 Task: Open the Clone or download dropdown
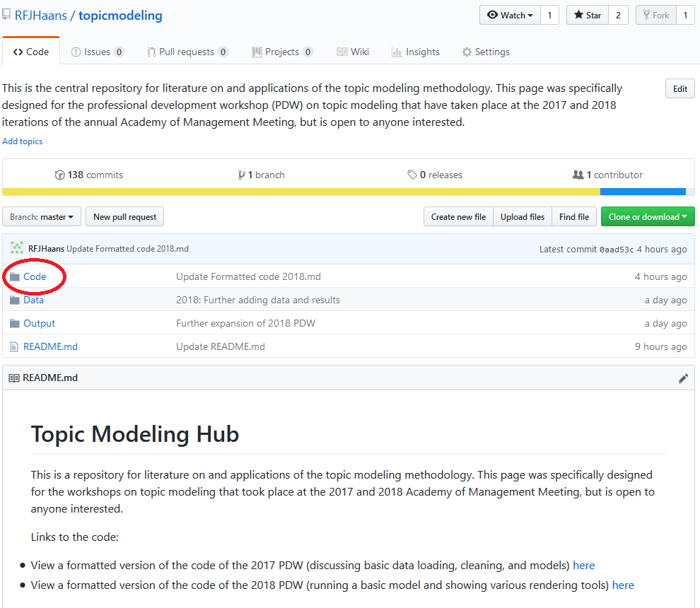[648, 216]
